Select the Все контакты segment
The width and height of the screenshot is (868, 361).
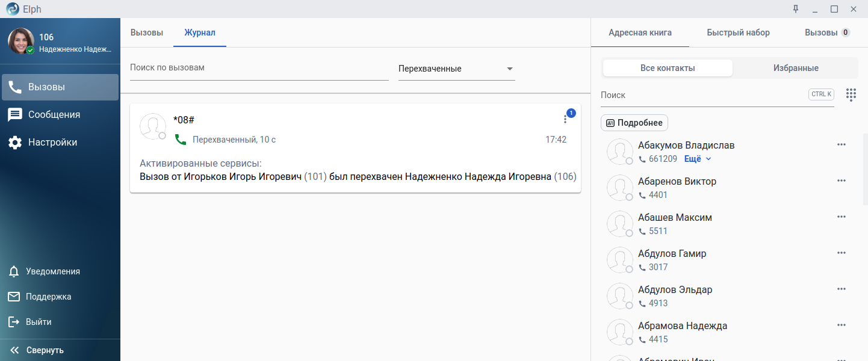point(668,68)
